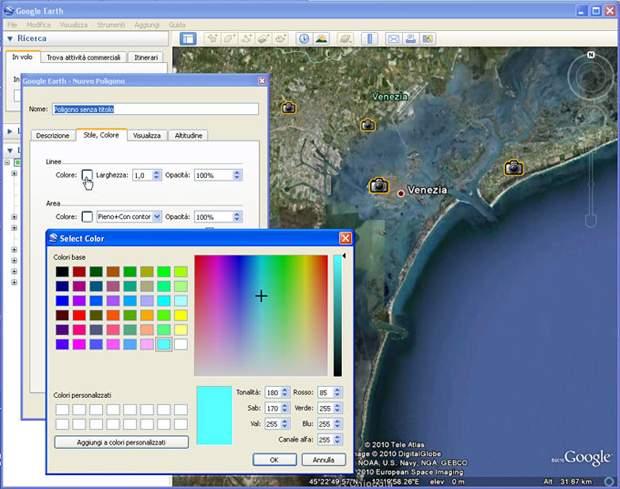Click the brightness value slider bar

tap(338, 315)
